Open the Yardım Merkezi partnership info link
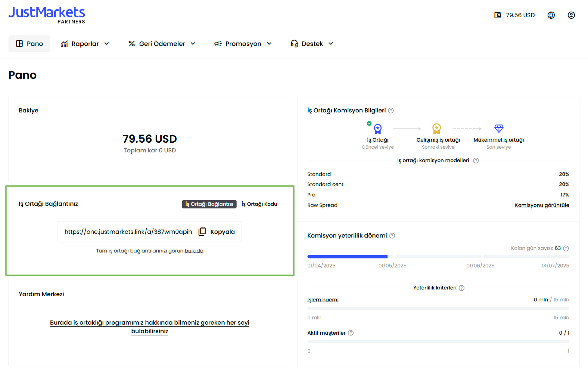 click(x=150, y=327)
